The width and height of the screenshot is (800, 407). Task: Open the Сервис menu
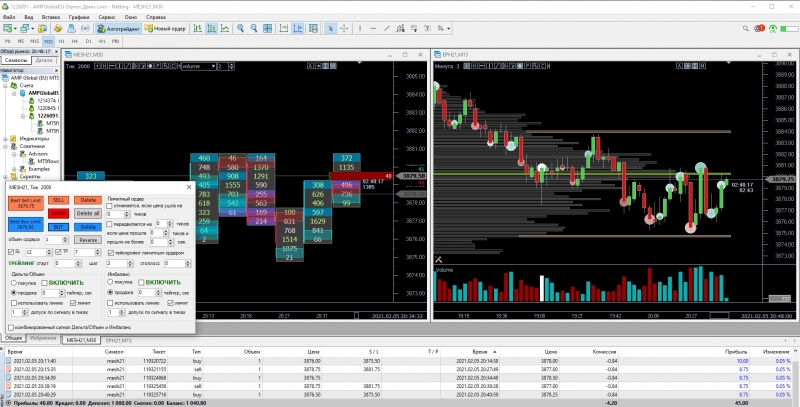[x=107, y=17]
